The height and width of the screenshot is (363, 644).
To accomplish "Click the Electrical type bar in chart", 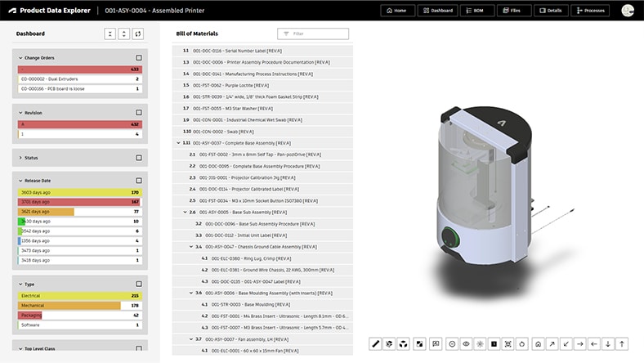I will pos(74,296).
